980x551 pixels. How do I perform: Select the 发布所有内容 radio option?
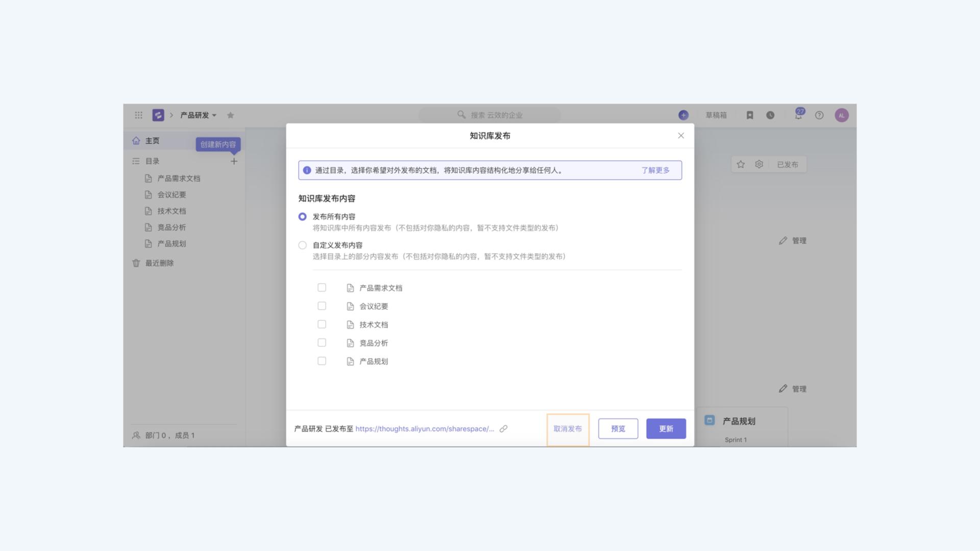[303, 217]
